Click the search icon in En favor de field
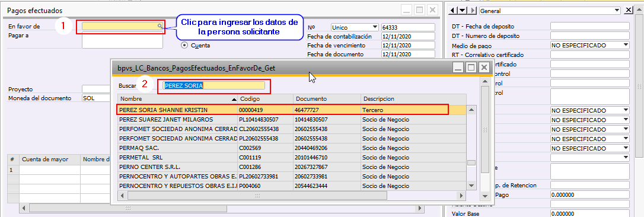The width and height of the screenshot is (644, 217). point(160,26)
